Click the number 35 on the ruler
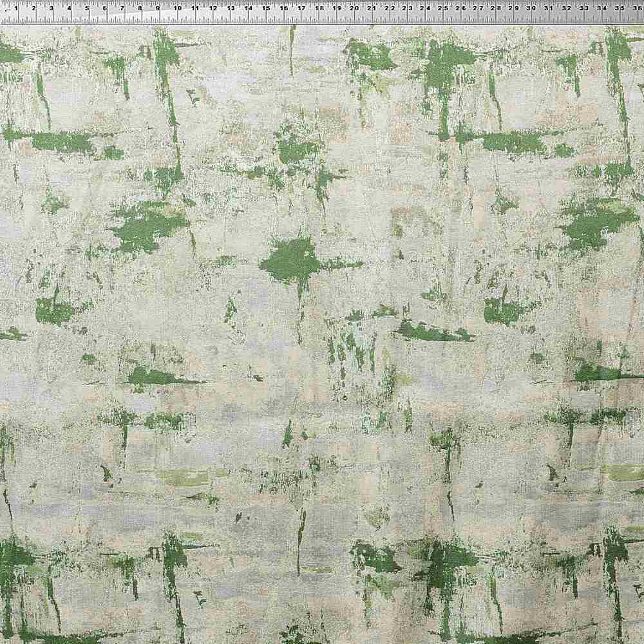The height and width of the screenshot is (644, 644). (620, 8)
